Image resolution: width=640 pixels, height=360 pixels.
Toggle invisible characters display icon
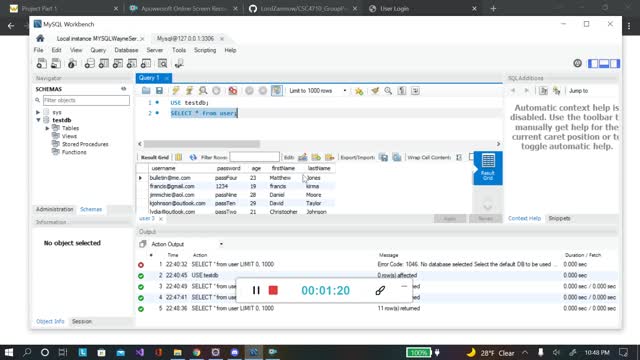pos(402,91)
